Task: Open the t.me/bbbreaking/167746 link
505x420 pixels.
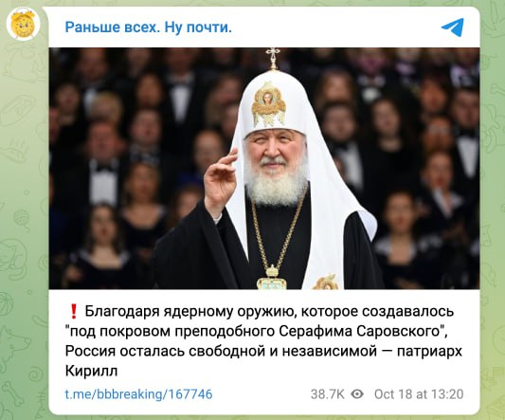Action: pyautogui.click(x=139, y=393)
